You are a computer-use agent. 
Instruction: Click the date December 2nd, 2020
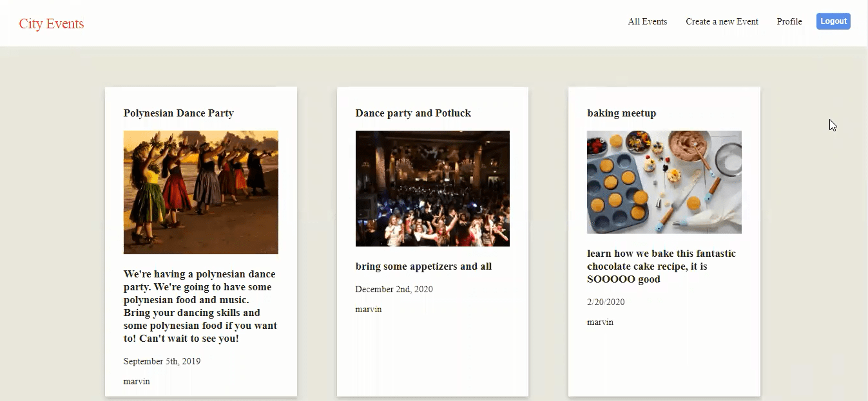point(394,289)
